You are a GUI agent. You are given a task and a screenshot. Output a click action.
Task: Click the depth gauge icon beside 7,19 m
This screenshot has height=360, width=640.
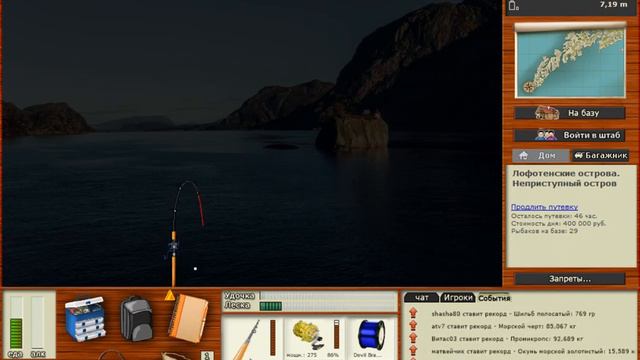[513, 5]
